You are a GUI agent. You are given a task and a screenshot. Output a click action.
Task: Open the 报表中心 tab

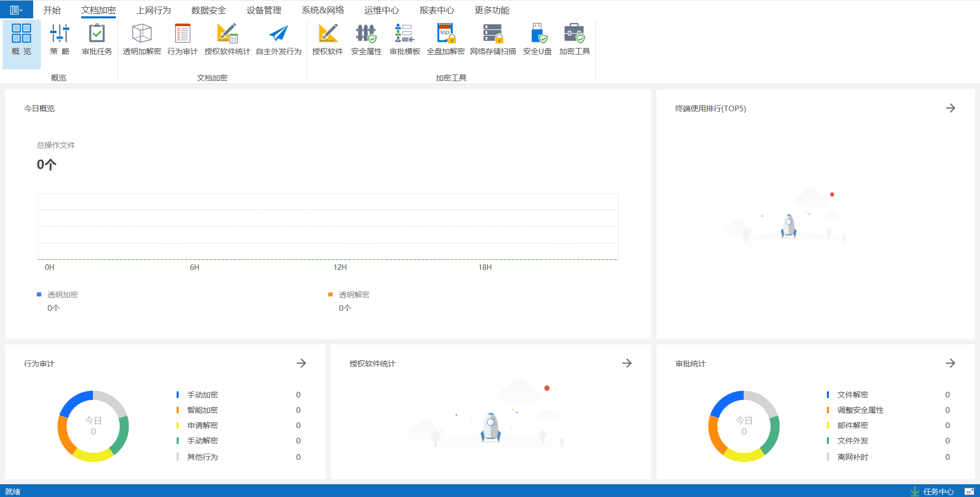436,10
